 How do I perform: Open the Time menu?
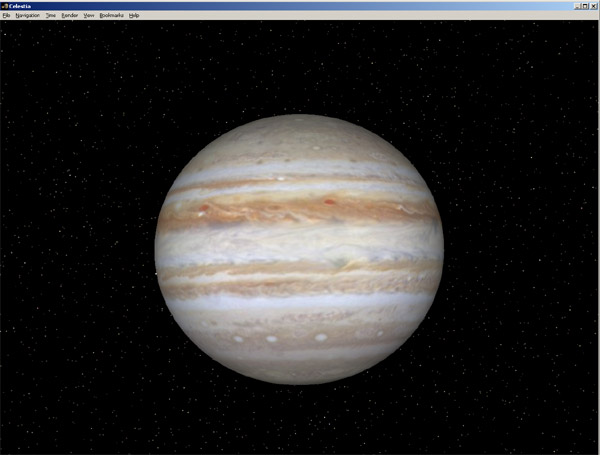(x=51, y=15)
